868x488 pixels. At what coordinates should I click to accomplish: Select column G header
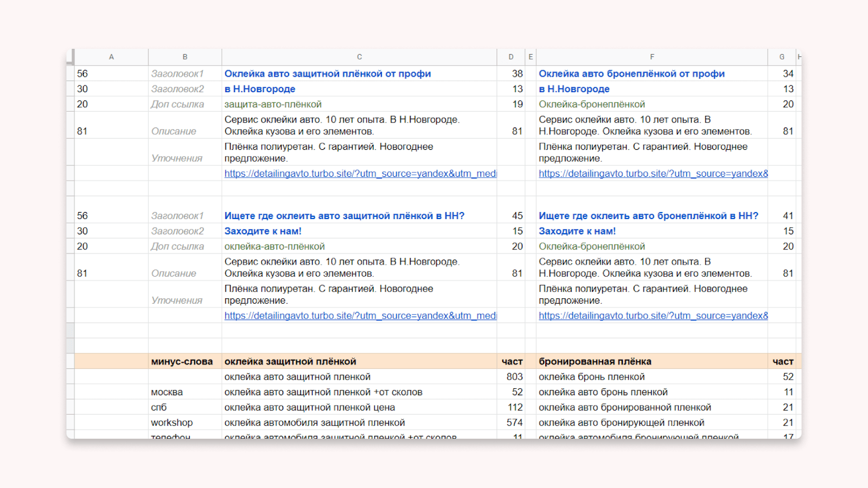pos(782,57)
